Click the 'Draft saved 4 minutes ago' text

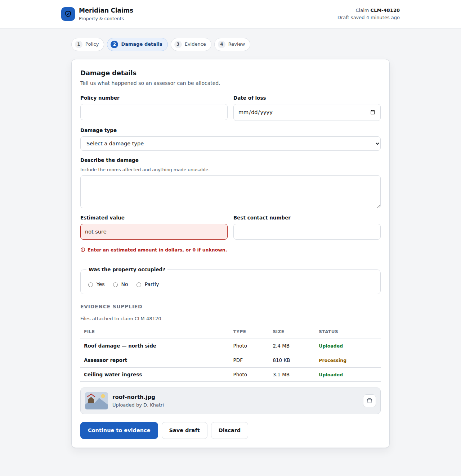[x=368, y=17]
